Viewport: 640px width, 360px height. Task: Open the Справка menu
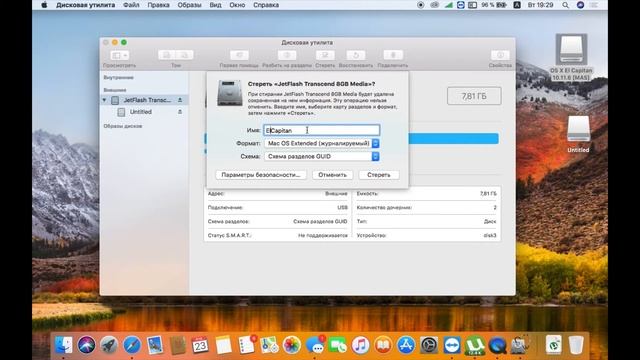point(266,5)
